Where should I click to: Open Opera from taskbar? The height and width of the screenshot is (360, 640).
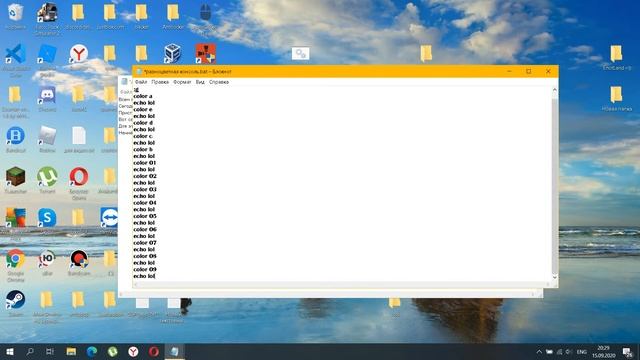pos(154,351)
